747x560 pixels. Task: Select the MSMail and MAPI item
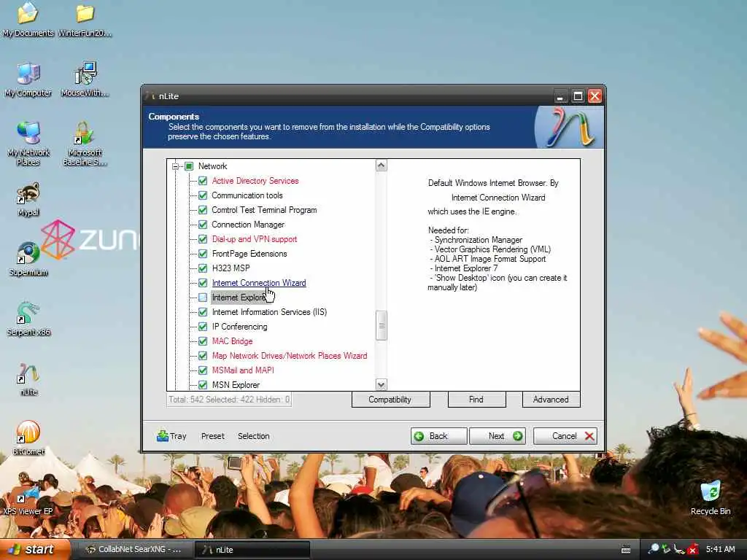pyautogui.click(x=243, y=370)
